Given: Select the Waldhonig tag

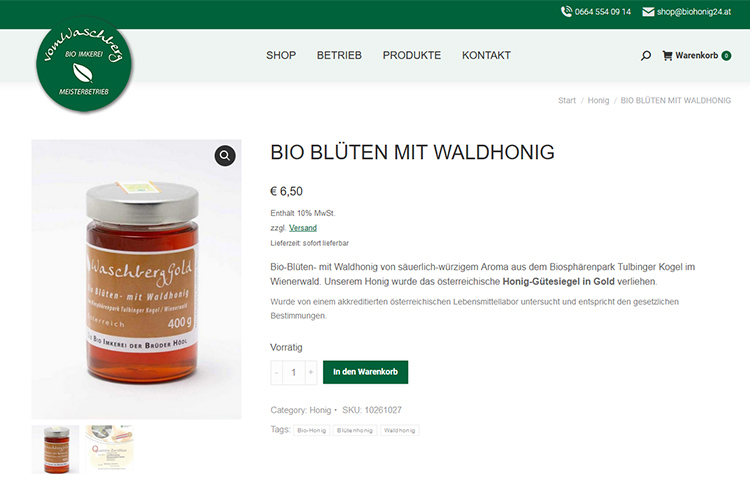Looking at the screenshot, I should [399, 430].
